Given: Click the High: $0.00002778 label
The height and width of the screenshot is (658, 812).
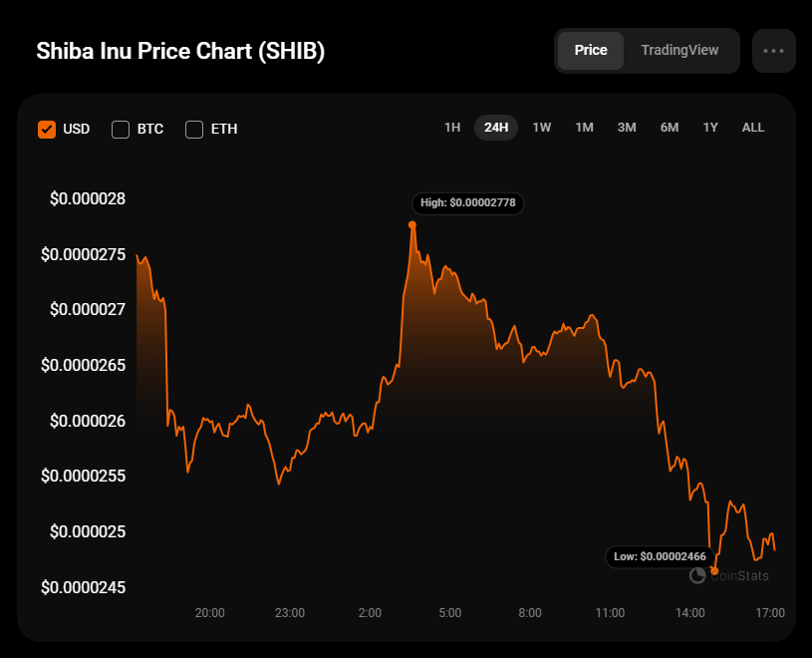Looking at the screenshot, I should click(467, 202).
